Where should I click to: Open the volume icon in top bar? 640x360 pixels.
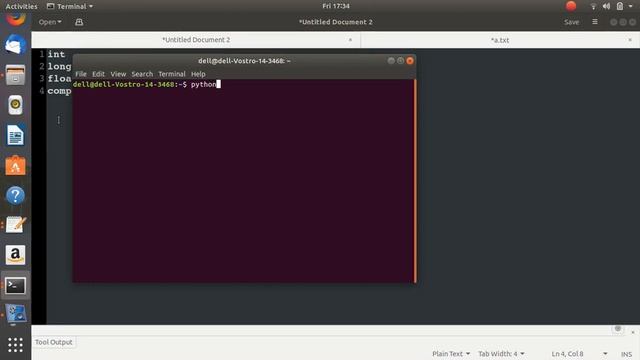pyautogui.click(x=606, y=6)
